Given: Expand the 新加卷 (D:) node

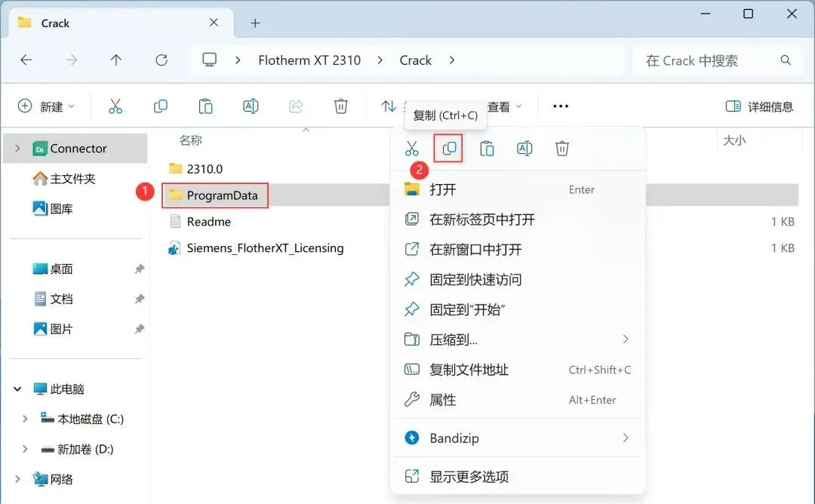Looking at the screenshot, I should coord(24,449).
